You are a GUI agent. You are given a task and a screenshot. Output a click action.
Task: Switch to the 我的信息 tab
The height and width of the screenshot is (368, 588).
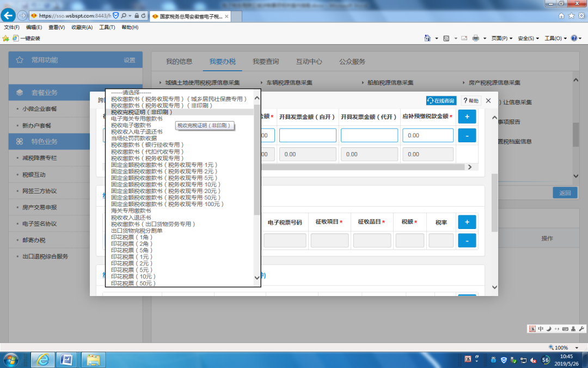(179, 62)
